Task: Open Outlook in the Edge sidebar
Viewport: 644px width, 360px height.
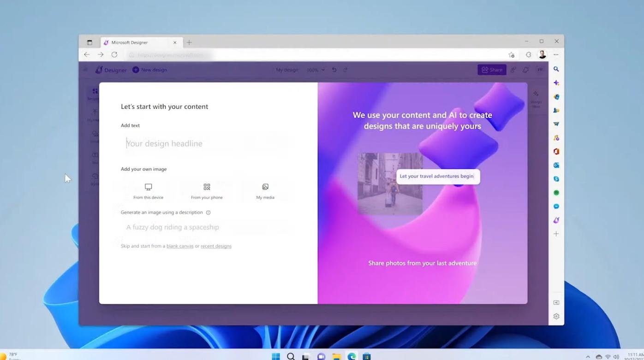Action: pos(556,165)
